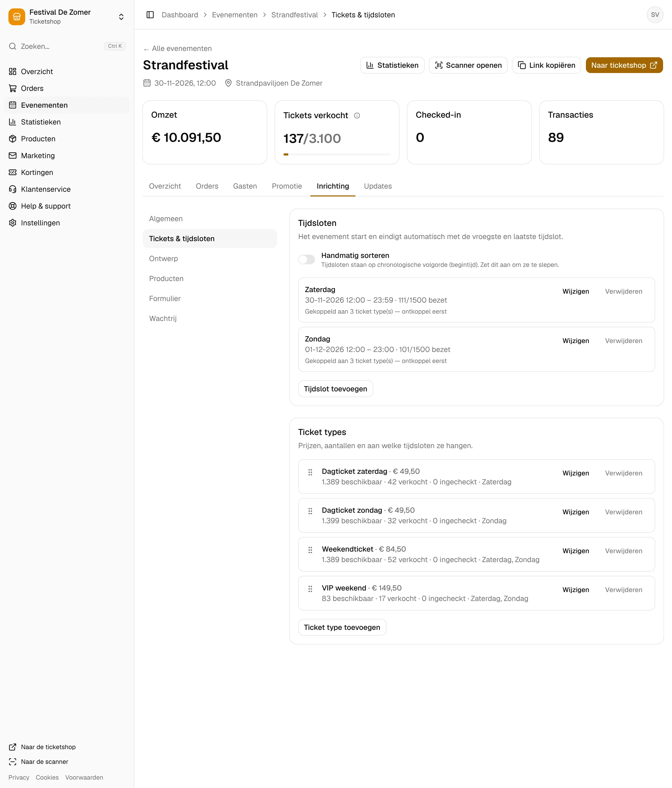The width and height of the screenshot is (672, 788).
Task: Open sidebar Statistieken page
Action: (x=67, y=122)
